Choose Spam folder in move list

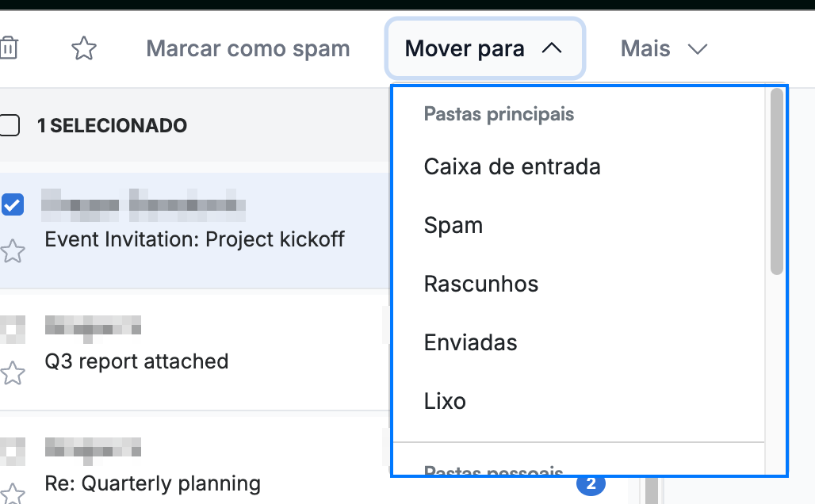(x=453, y=226)
